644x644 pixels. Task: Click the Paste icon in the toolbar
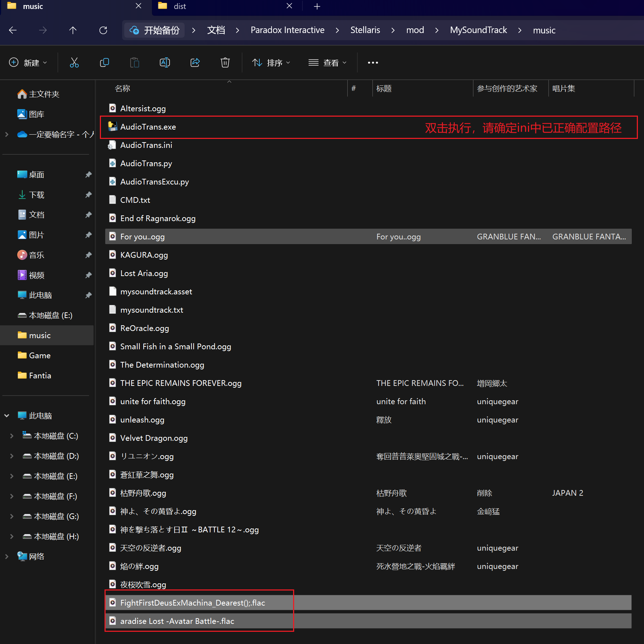[x=135, y=62]
